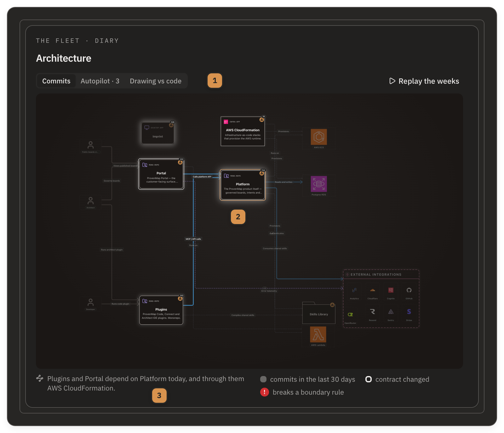Viewport: 504px width, 433px height.
Task: Click the External Integrations group header
Action: (x=381, y=274)
